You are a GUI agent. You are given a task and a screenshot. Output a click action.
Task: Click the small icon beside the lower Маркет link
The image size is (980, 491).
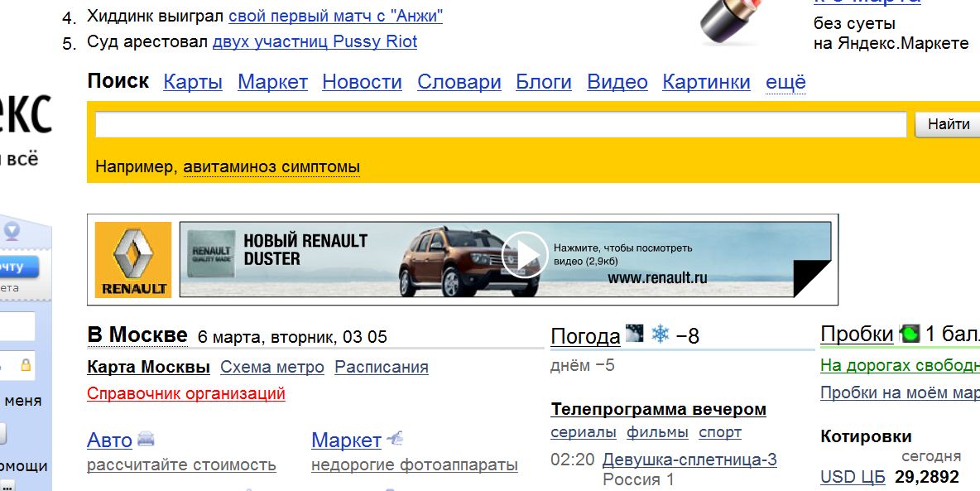395,439
